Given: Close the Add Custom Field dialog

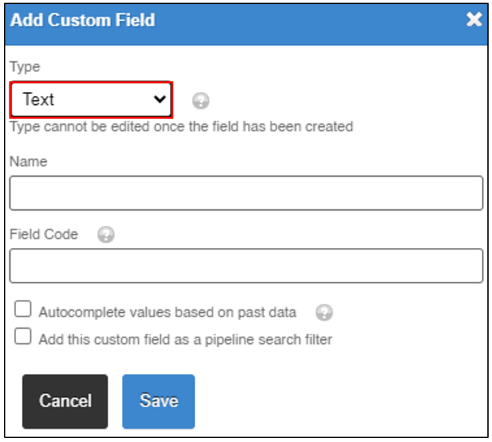Looking at the screenshot, I should point(474,19).
